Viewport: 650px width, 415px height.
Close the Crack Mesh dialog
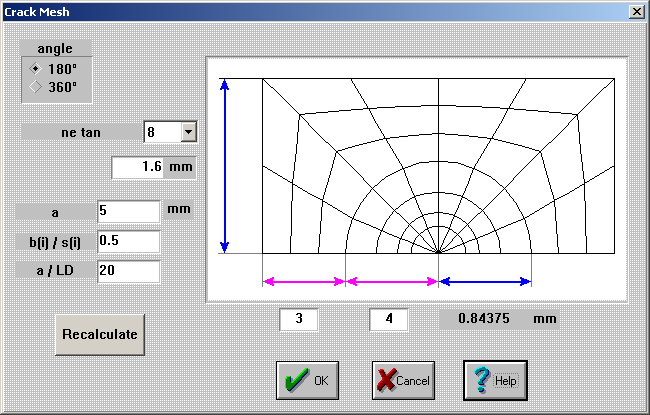pyautogui.click(x=636, y=12)
